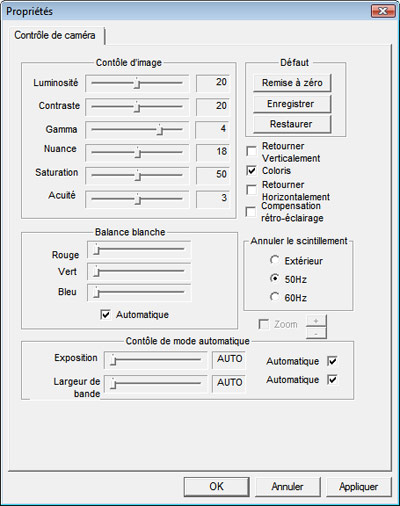Enable Compensation rétro-éclairage checkbox
Image resolution: width=400 pixels, height=506 pixels.
tap(251, 211)
